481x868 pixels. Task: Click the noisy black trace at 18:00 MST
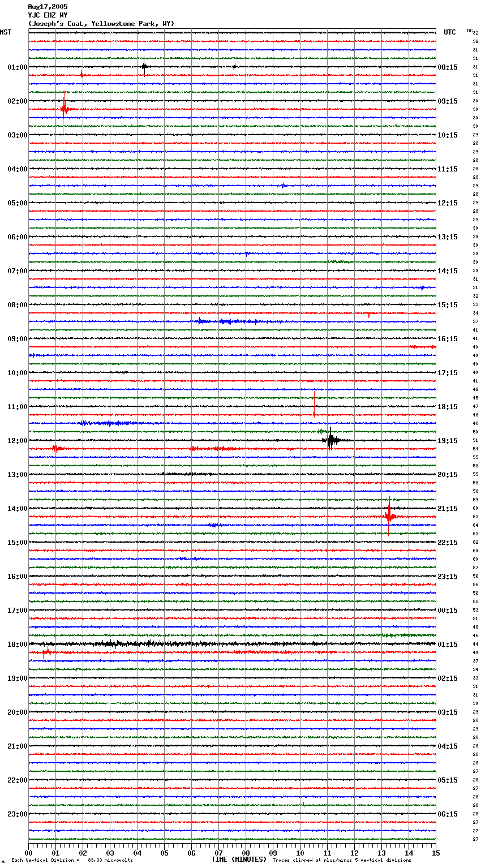click(x=232, y=644)
